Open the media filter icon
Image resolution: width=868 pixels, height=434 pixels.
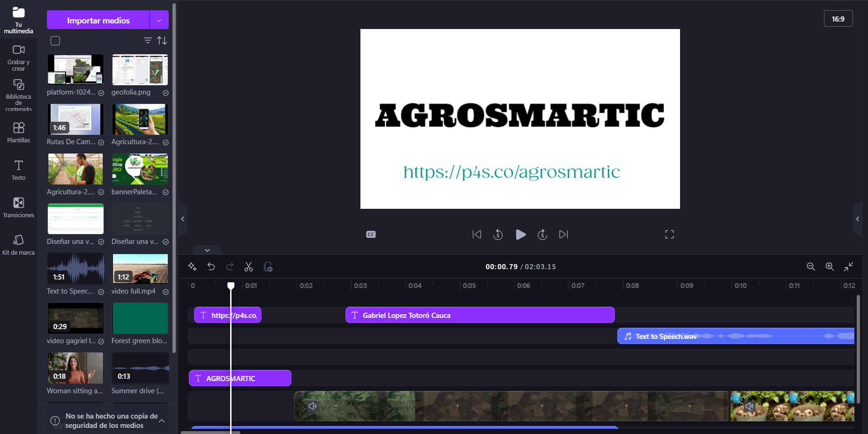[x=148, y=41]
